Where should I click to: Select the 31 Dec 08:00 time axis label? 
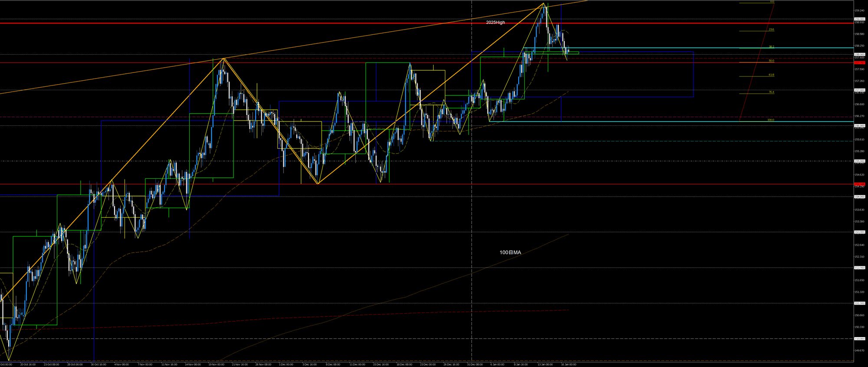coord(474,364)
